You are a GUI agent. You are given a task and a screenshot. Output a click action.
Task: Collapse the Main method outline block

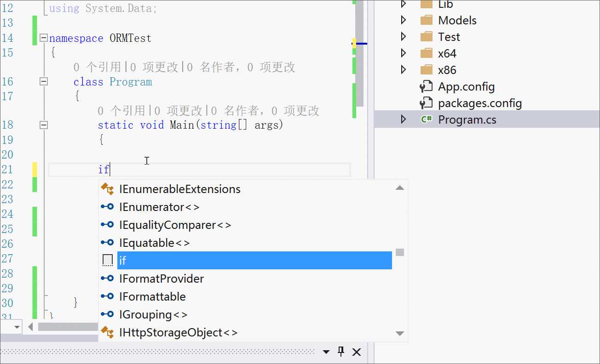pyautogui.click(x=44, y=125)
